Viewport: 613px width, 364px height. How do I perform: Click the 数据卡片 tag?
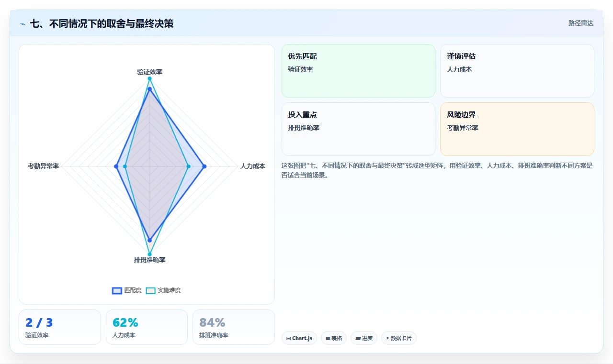399,338
